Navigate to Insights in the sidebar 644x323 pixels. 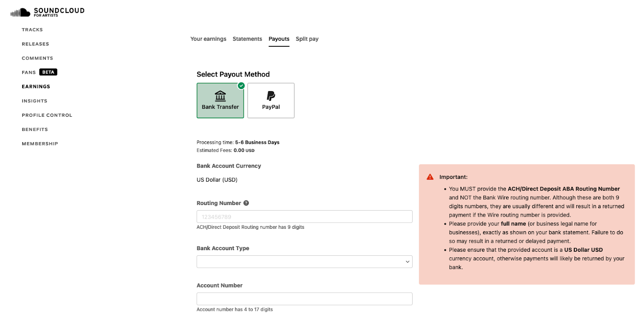(x=35, y=101)
